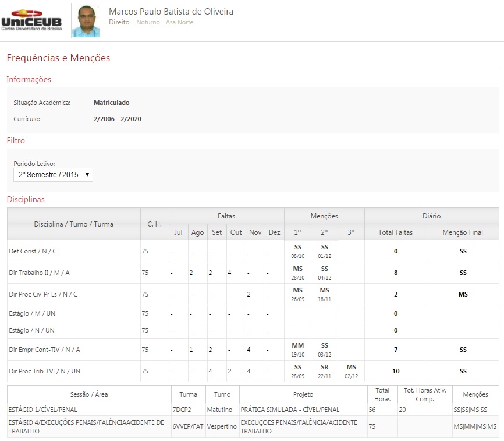Screen dimensions: 504x441
Task: Click the Estágio / M / UN discipline
Action: point(32,313)
